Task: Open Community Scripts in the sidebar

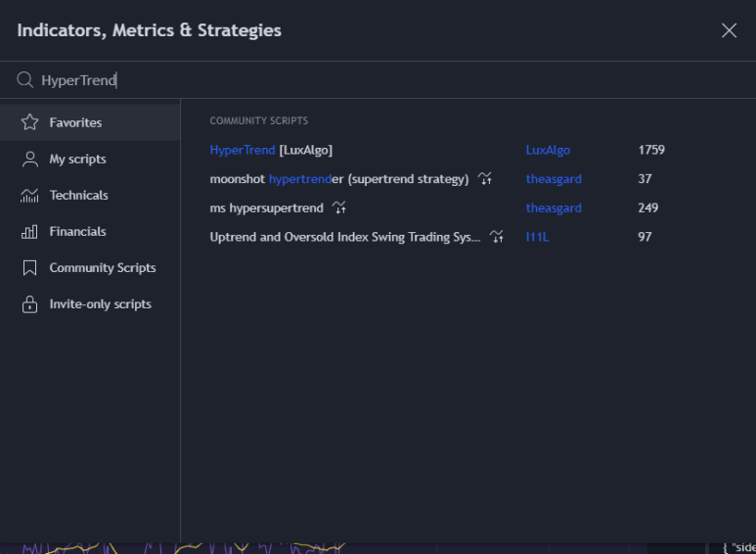Action: [x=90, y=268]
